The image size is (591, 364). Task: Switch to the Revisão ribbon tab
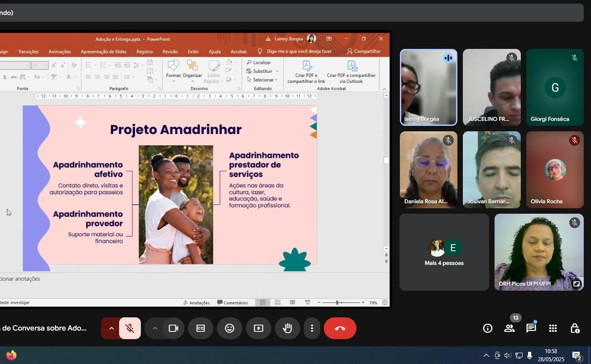(170, 52)
